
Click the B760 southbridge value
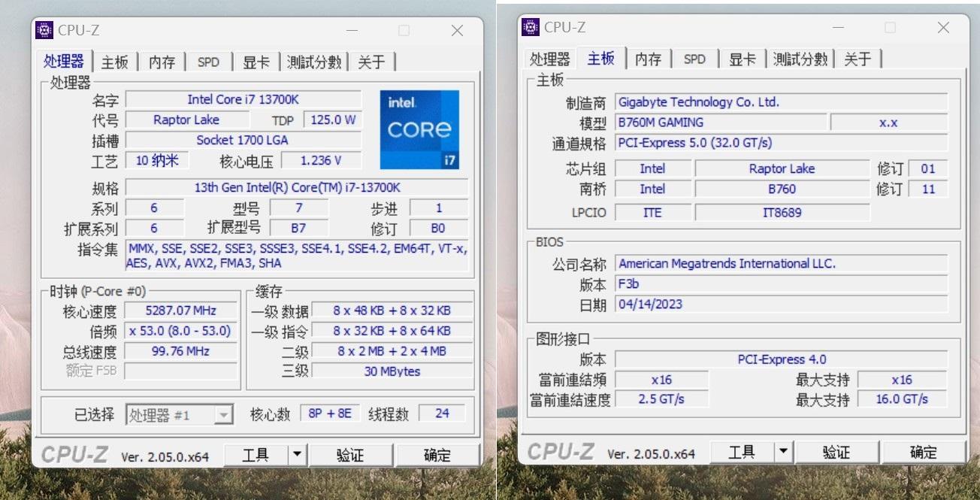[x=782, y=189]
